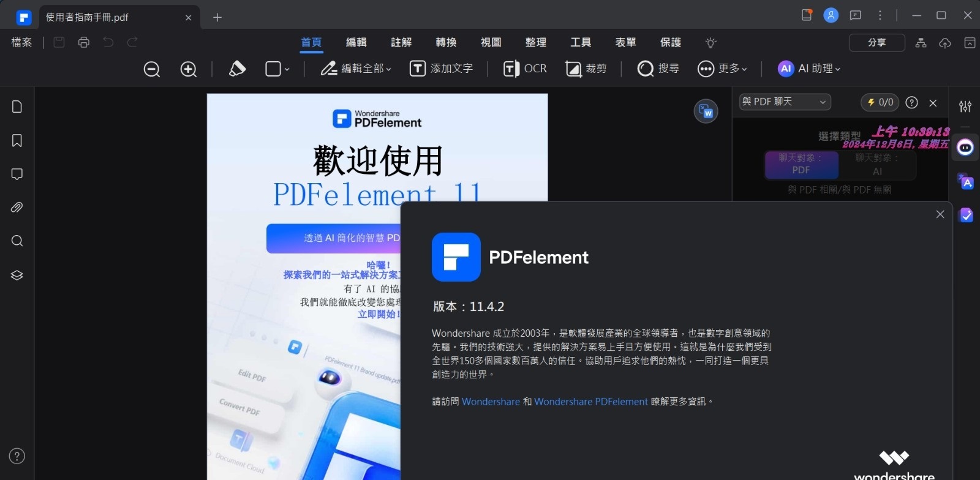
Task: Click the print icon
Action: 84,42
